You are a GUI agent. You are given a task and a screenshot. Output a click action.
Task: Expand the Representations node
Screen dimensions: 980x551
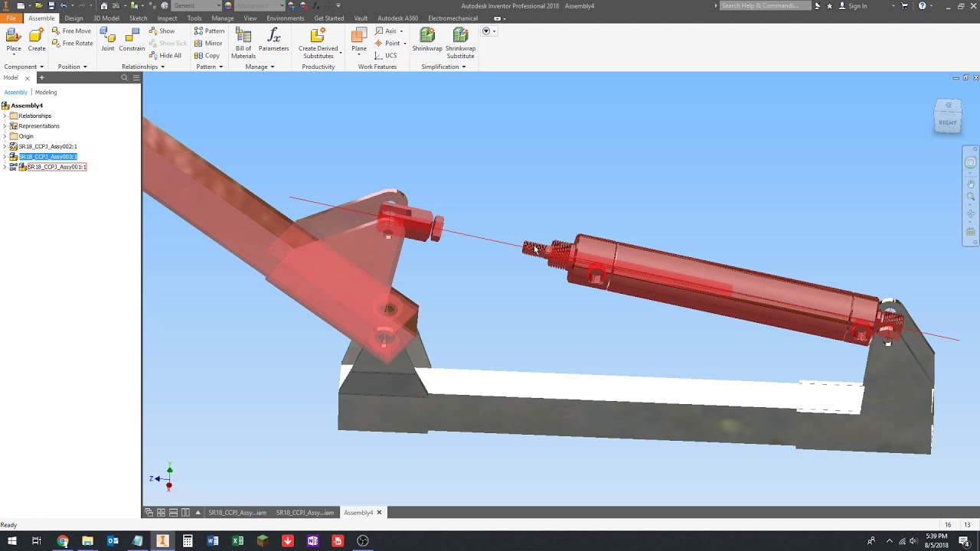(x=5, y=126)
